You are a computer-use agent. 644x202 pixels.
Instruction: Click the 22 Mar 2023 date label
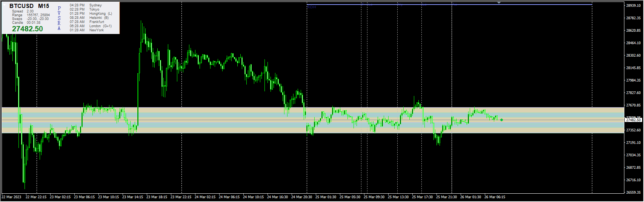[x=12, y=197]
